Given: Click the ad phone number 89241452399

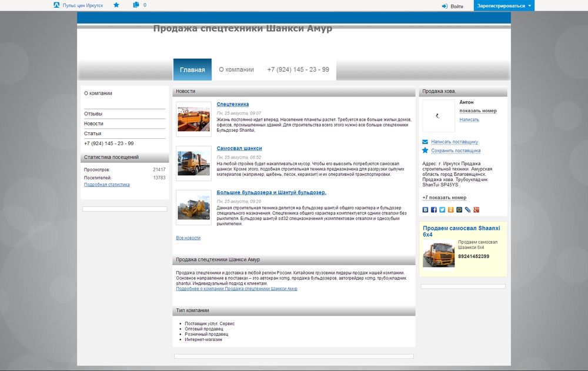Looking at the screenshot, I should pos(473,256).
